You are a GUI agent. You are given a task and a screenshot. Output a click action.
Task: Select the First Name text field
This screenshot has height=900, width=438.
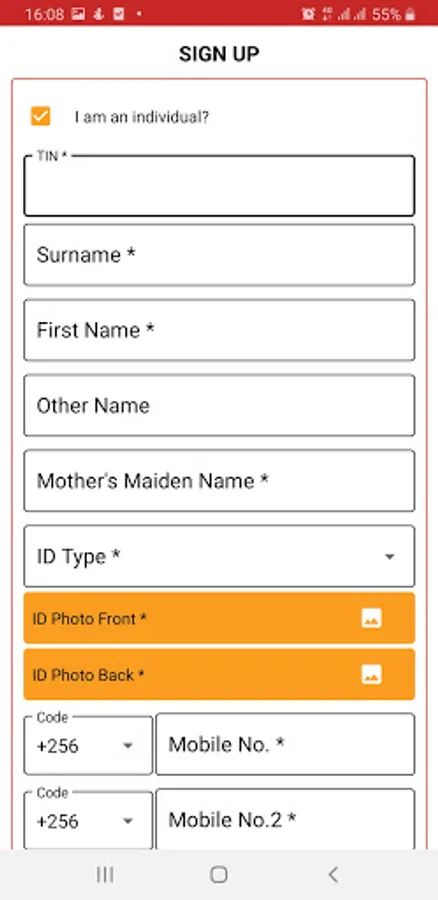pos(219,330)
